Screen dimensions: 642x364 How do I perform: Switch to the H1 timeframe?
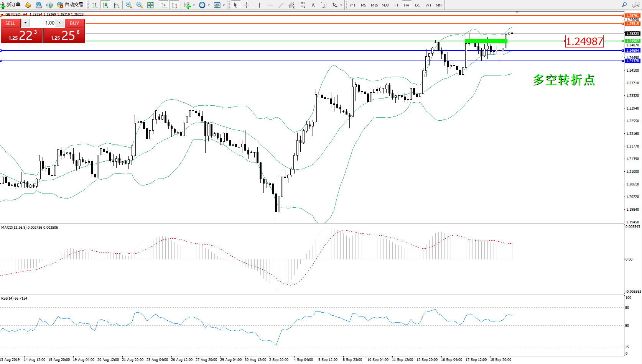396,5
